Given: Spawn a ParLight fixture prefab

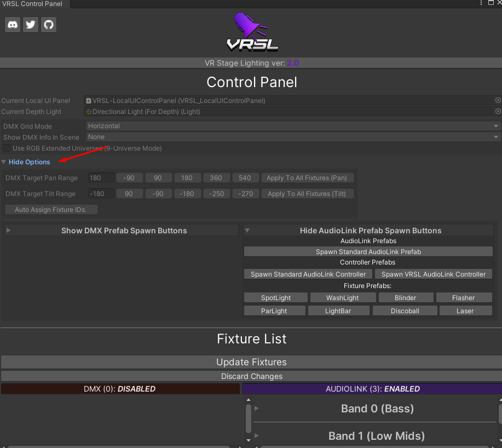Looking at the screenshot, I should tap(274, 311).
